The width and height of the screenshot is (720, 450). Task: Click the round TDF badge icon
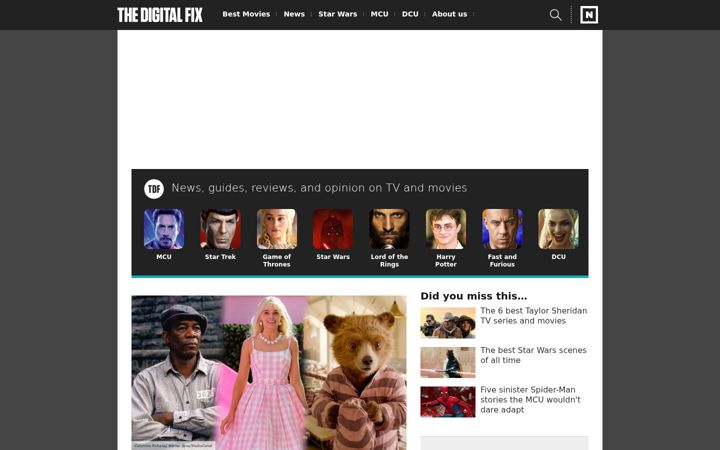pyautogui.click(x=154, y=189)
